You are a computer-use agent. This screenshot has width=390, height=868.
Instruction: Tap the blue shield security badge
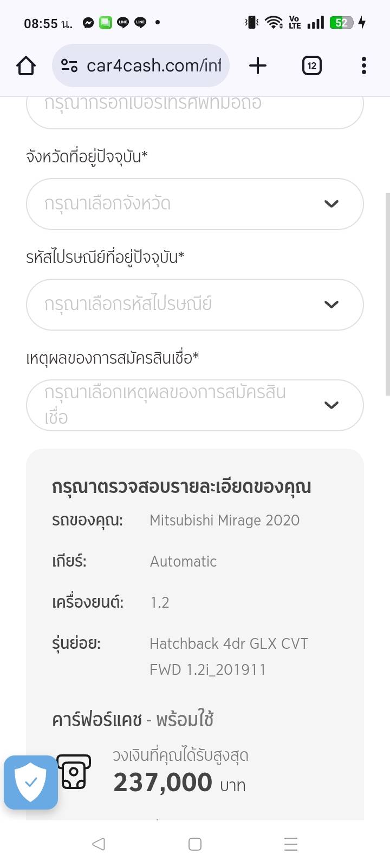pos(31,782)
